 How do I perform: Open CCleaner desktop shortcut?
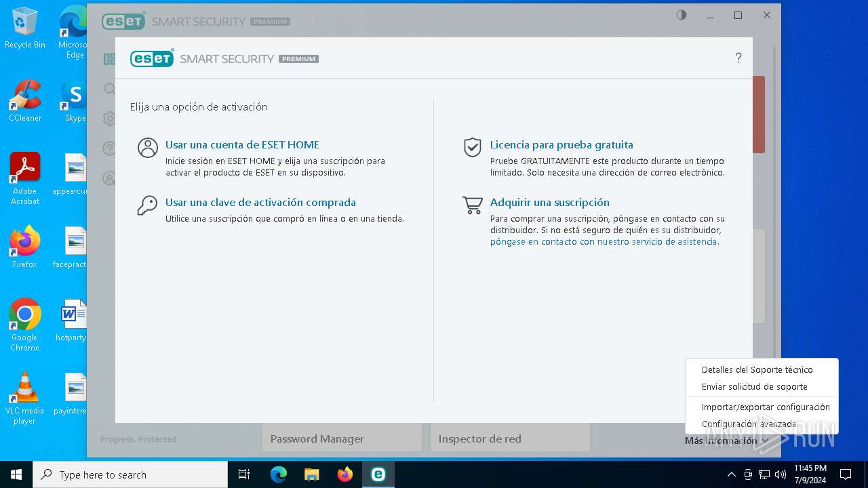click(25, 101)
